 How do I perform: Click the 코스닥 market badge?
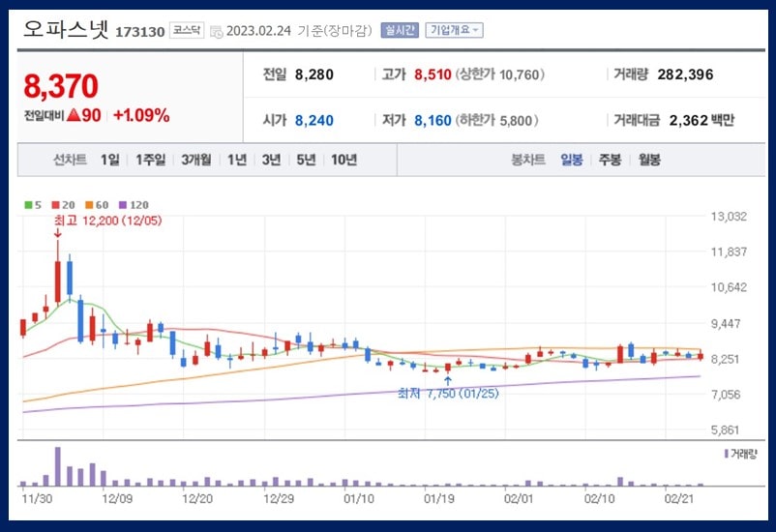pyautogui.click(x=187, y=30)
